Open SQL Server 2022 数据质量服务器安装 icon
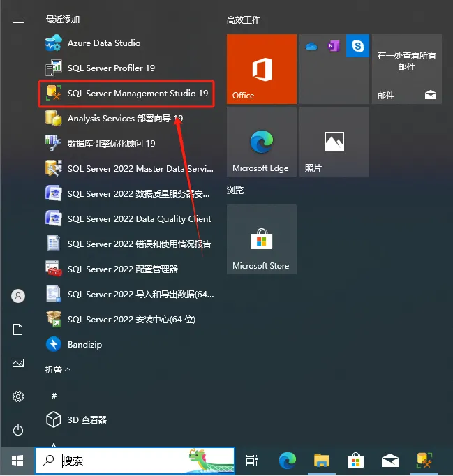This screenshot has height=476, width=453. click(54, 193)
